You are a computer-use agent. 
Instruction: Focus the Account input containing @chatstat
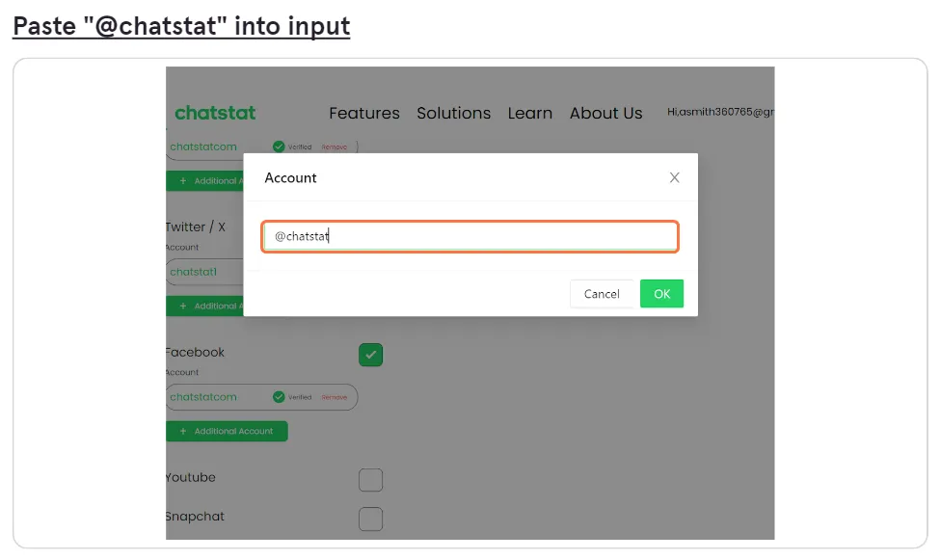coord(470,236)
